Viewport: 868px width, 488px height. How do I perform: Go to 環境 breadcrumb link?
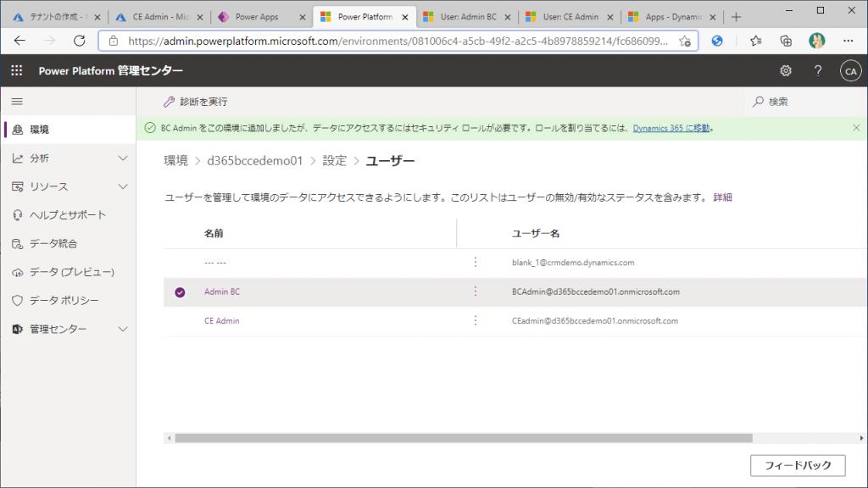pos(176,160)
